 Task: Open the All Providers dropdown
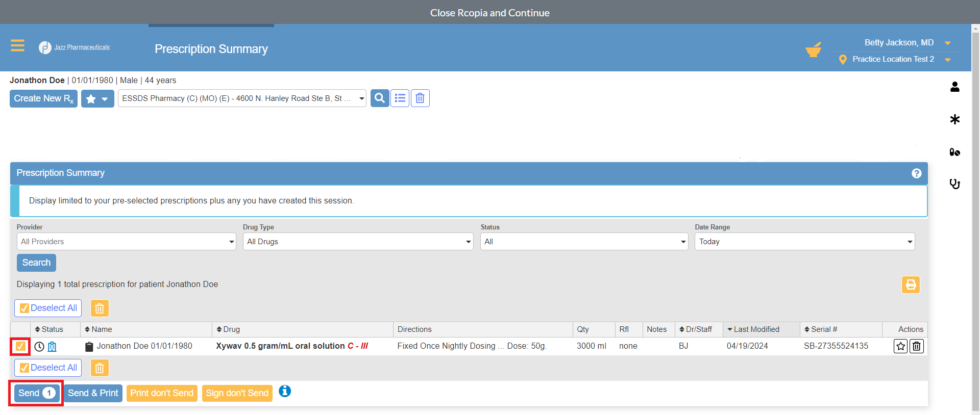pyautogui.click(x=126, y=242)
